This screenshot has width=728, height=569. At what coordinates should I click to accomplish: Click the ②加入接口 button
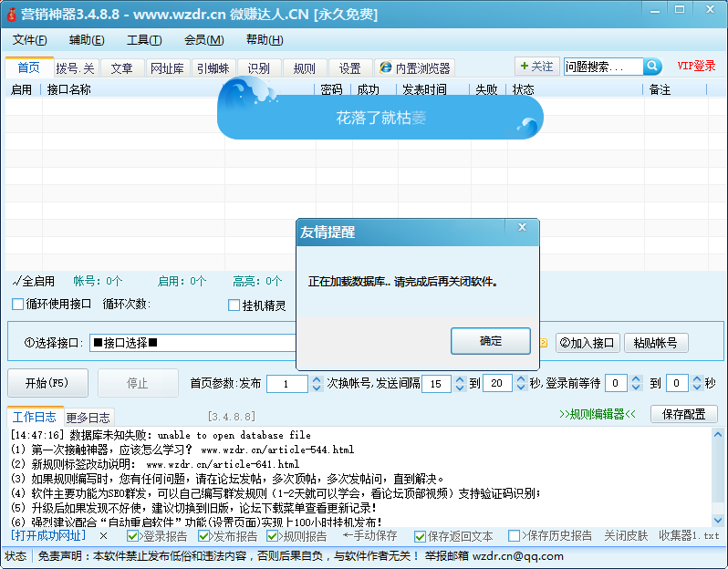[x=588, y=343]
